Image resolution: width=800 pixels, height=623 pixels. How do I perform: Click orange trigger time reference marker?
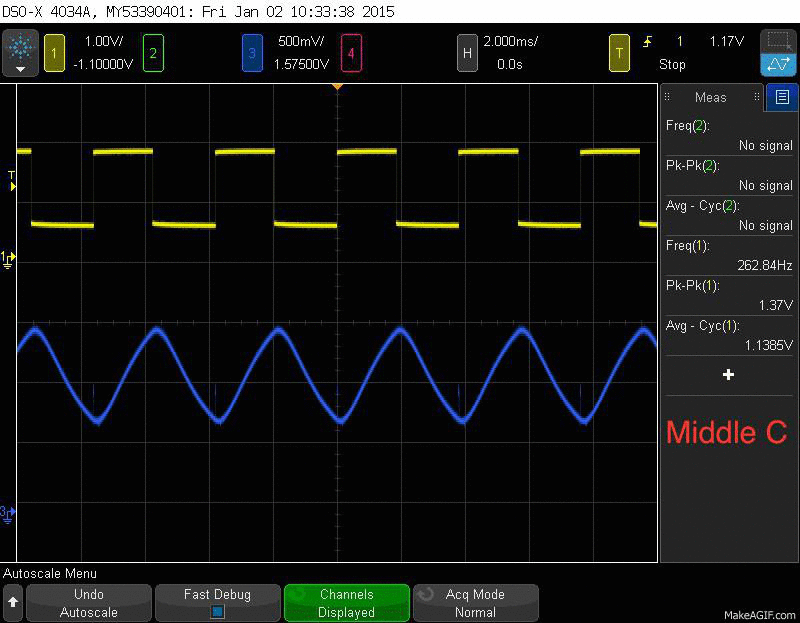tap(337, 87)
